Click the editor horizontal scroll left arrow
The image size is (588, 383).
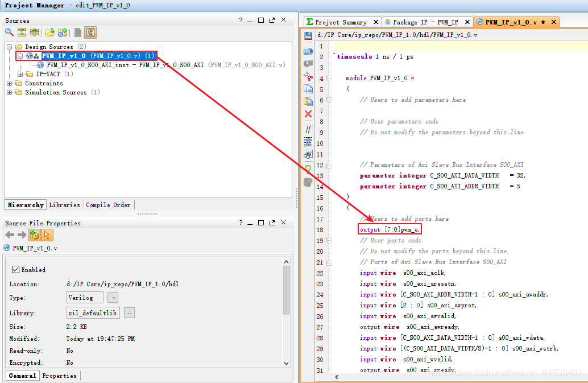337,377
